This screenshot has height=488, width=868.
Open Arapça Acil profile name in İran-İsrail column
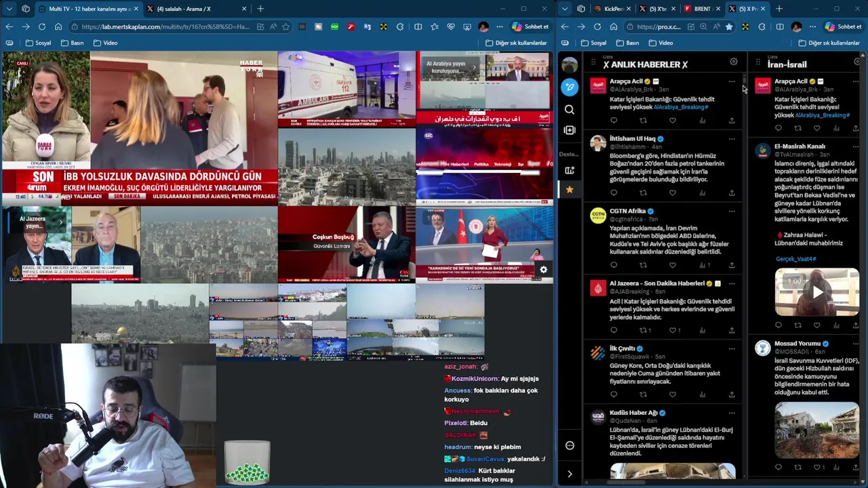coord(791,81)
